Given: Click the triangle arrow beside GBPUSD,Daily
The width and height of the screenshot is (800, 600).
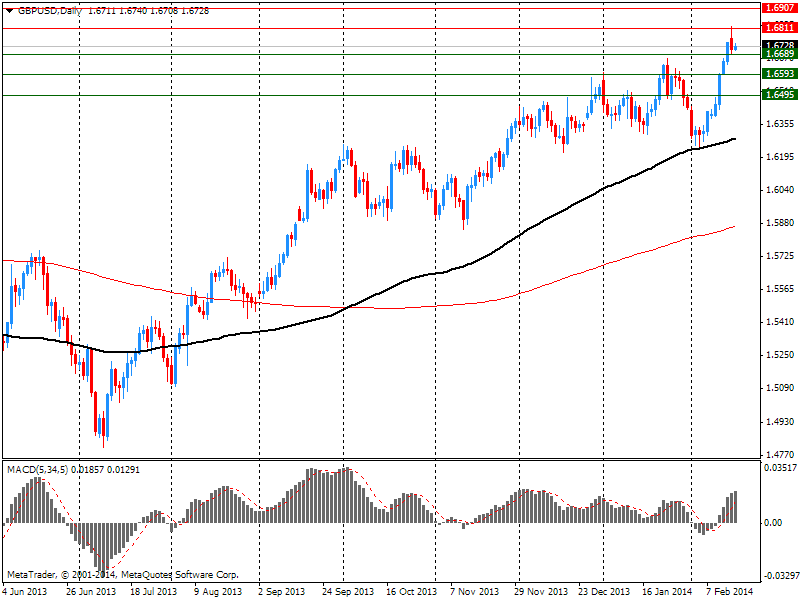Looking at the screenshot, I should 9,9.
